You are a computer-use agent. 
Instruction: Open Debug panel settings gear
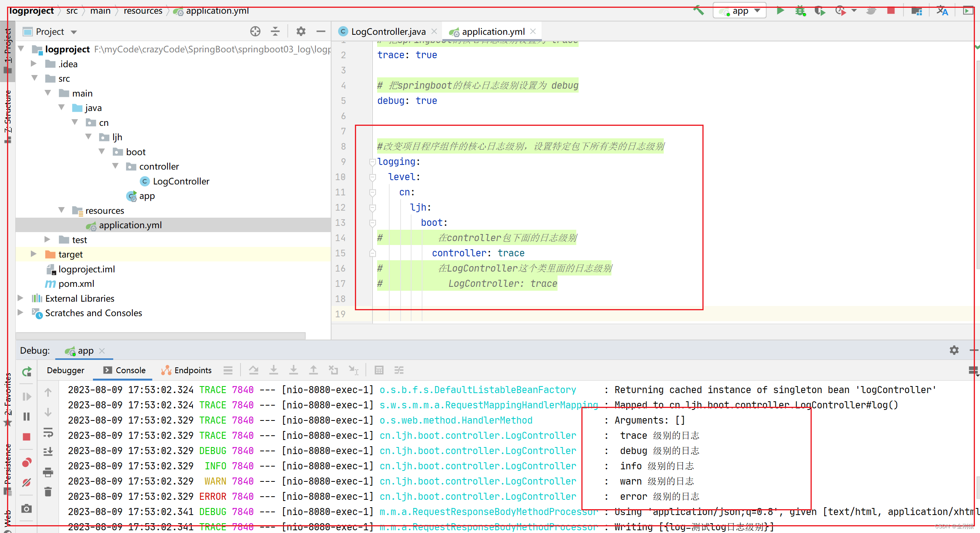(x=954, y=350)
